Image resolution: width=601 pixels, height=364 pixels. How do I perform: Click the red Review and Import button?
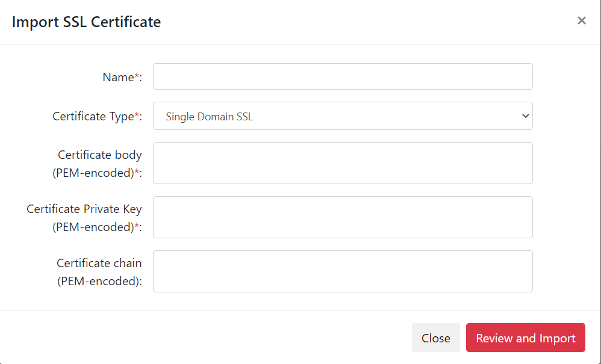point(525,338)
